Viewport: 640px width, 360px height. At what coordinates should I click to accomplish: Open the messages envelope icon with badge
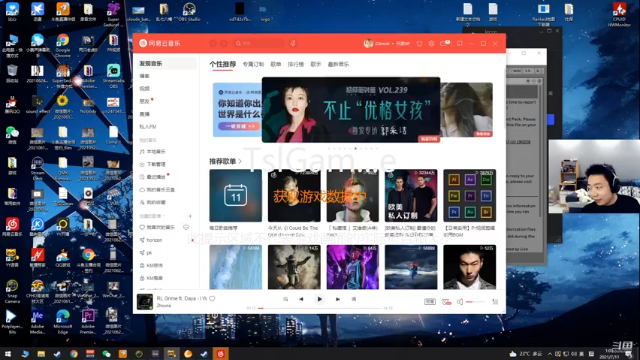click(x=444, y=43)
